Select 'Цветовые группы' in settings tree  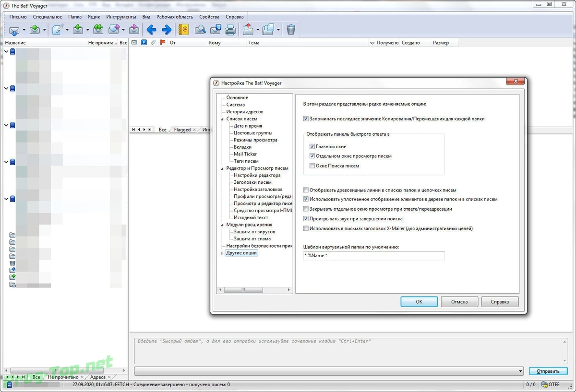tap(253, 133)
